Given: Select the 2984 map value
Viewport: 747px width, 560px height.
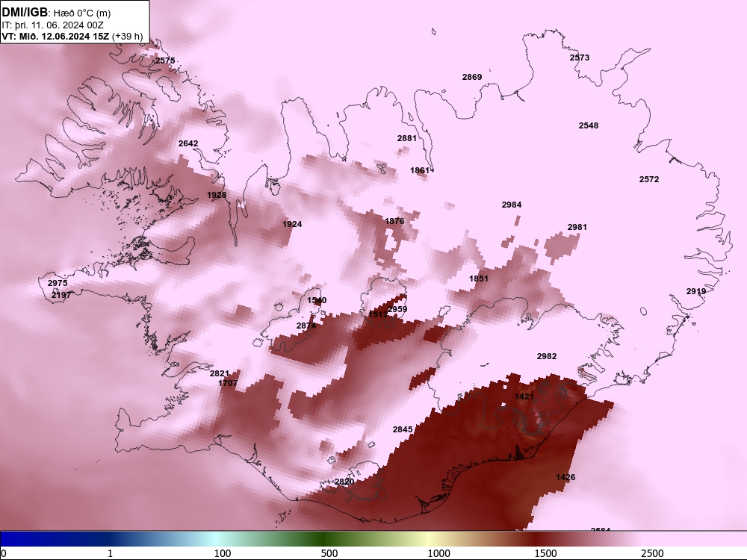Looking at the screenshot, I should click(511, 205).
